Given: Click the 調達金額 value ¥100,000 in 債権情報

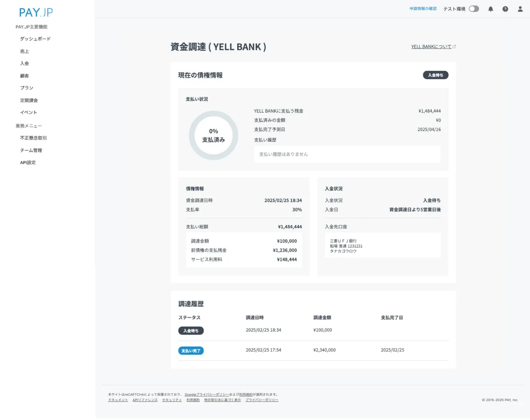Looking at the screenshot, I should (x=287, y=241).
